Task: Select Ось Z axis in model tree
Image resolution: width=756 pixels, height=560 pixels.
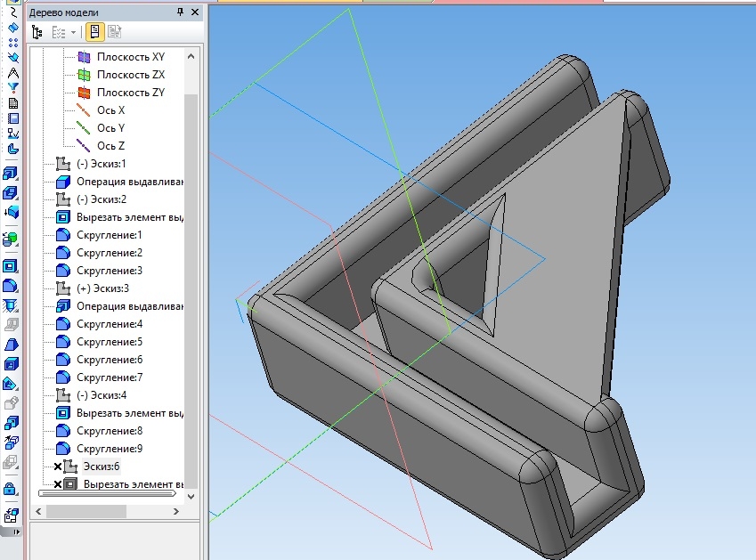Action: tap(110, 146)
